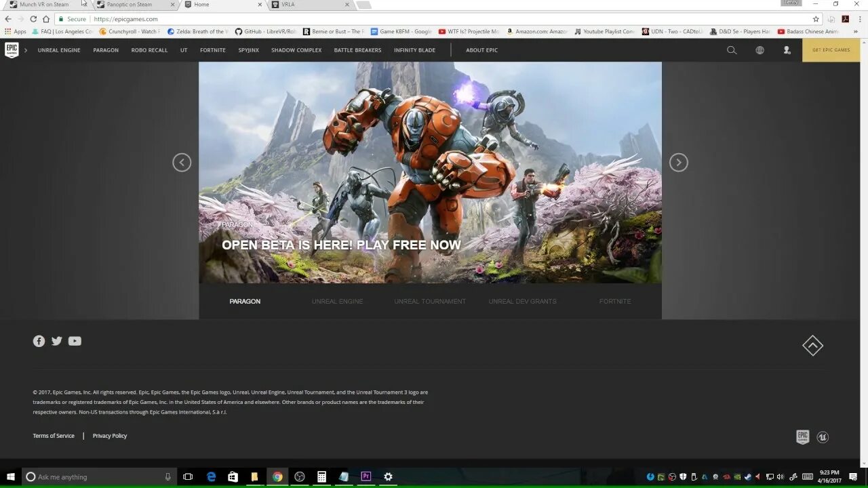Open Infinity Blade nav item
This screenshot has height=488, width=868.
pyautogui.click(x=414, y=50)
